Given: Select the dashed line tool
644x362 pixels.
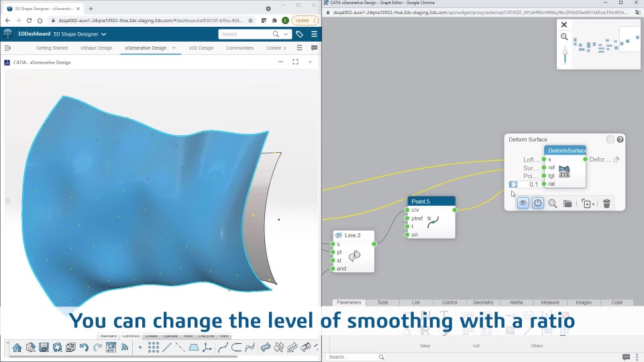Looking at the screenshot, I should tap(180, 348).
